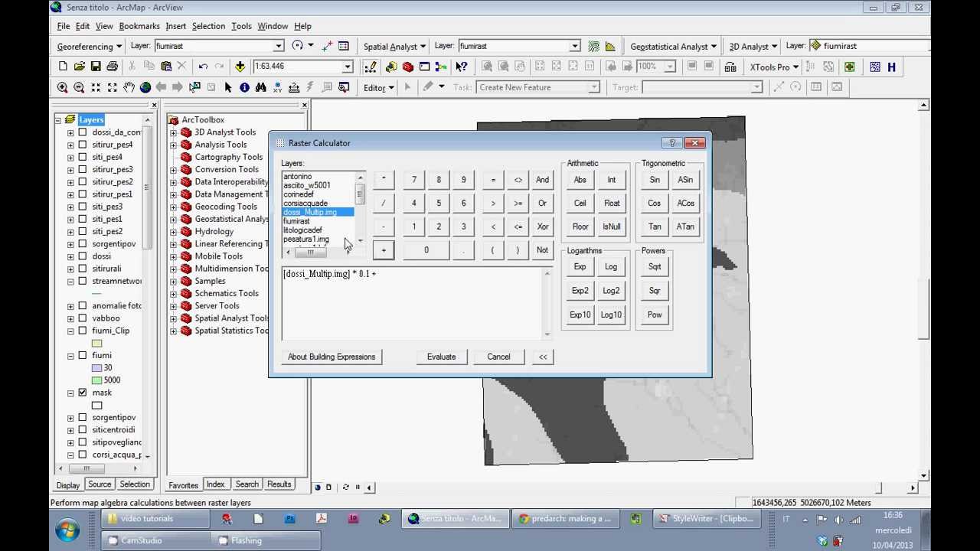Viewport: 980px width, 551px height.
Task: Select the Zoom Out tool
Action: [79, 87]
